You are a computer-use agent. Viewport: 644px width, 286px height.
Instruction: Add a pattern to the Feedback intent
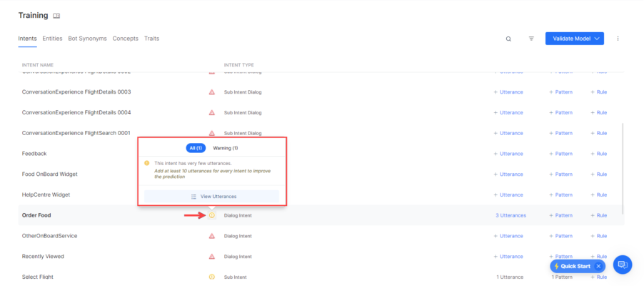point(560,154)
